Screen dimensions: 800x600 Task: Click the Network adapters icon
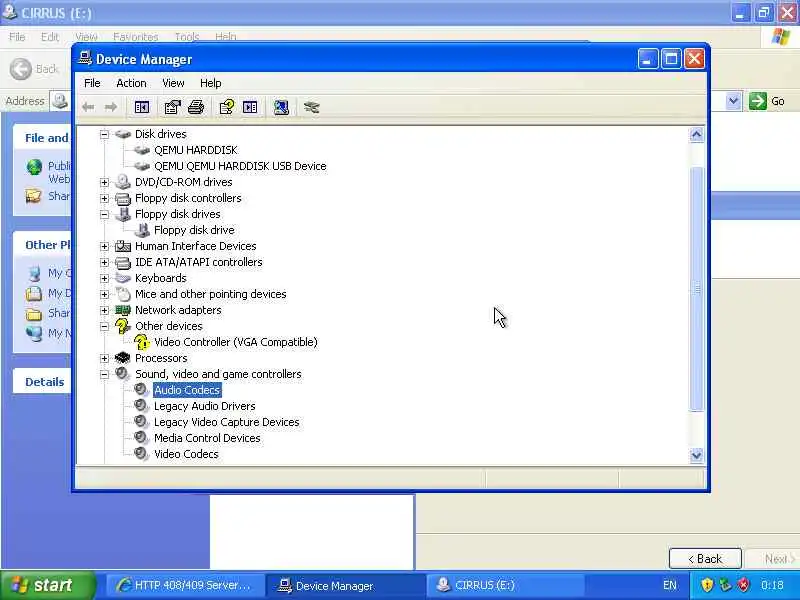click(x=123, y=310)
